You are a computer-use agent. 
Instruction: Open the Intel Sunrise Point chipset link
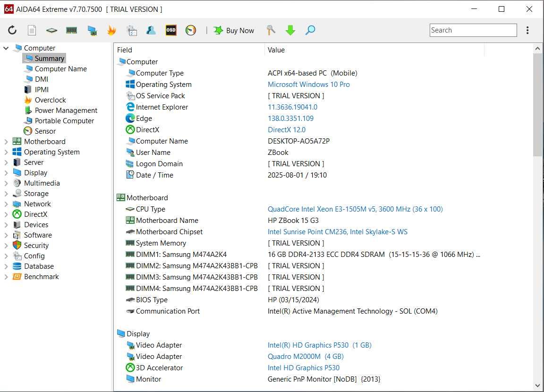tap(338, 232)
